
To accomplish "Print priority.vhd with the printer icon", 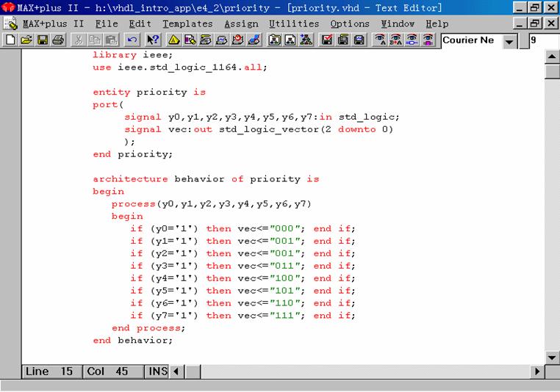I will (x=58, y=40).
